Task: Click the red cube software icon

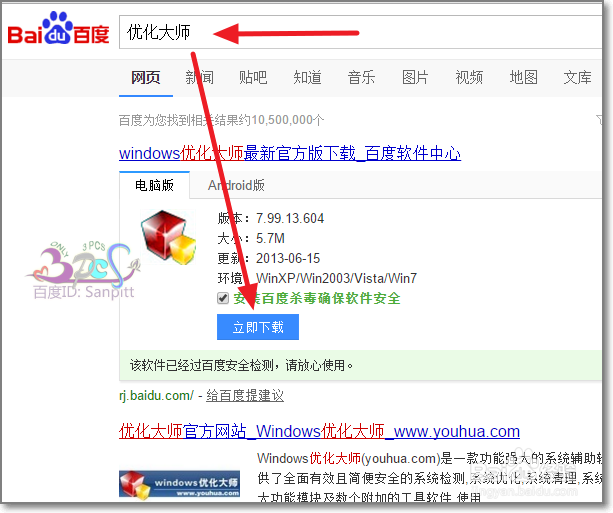Action: coord(168,237)
